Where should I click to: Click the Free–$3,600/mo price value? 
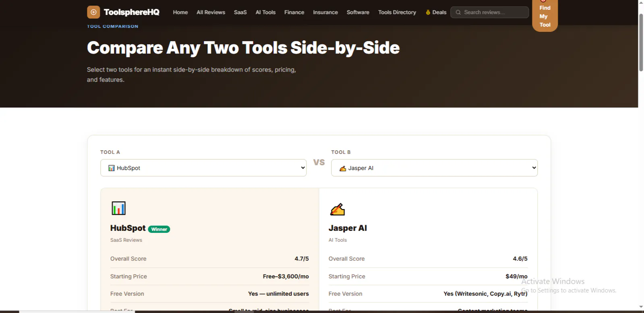coord(286,276)
